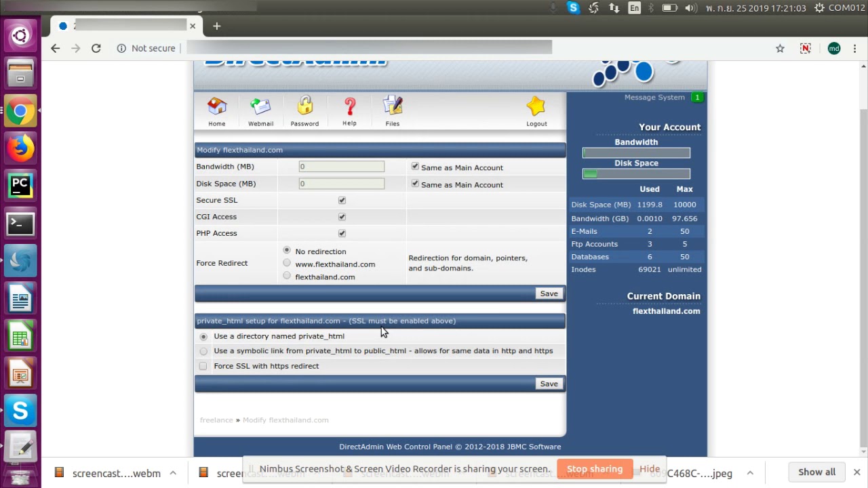Click the Chrome profile avatar icon
868x488 pixels.
tap(834, 48)
